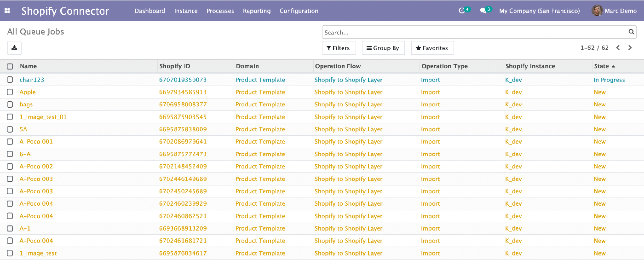Click Shopify ID 6702148452409
644x260 pixels.
click(183, 167)
